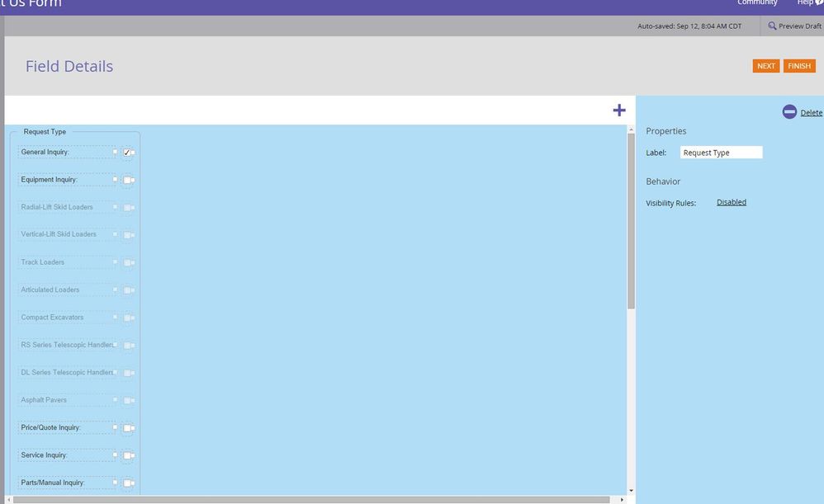Enable the Service Inquiry checkbox
The height and width of the screenshot is (504, 824).
point(127,455)
